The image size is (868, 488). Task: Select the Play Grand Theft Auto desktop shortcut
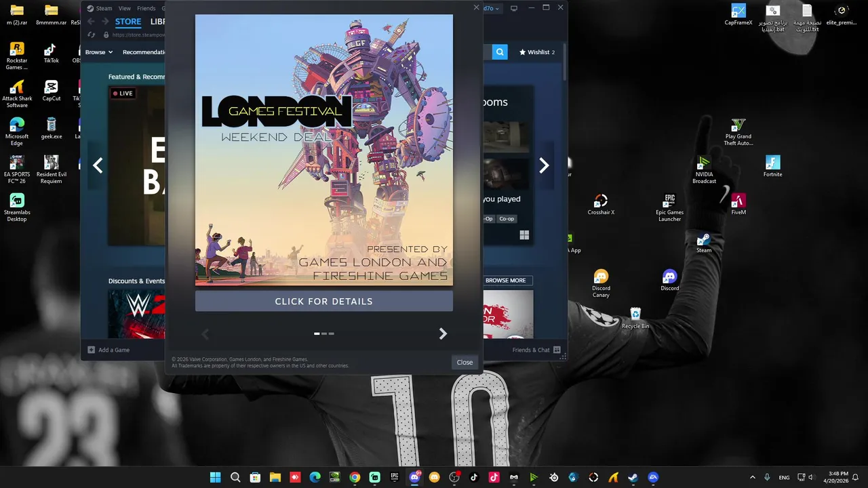[x=738, y=132]
